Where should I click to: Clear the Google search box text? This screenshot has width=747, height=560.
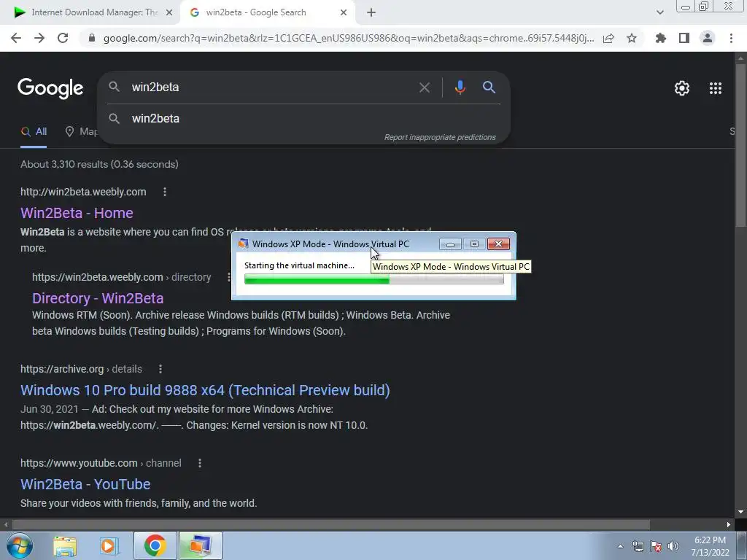425,87
